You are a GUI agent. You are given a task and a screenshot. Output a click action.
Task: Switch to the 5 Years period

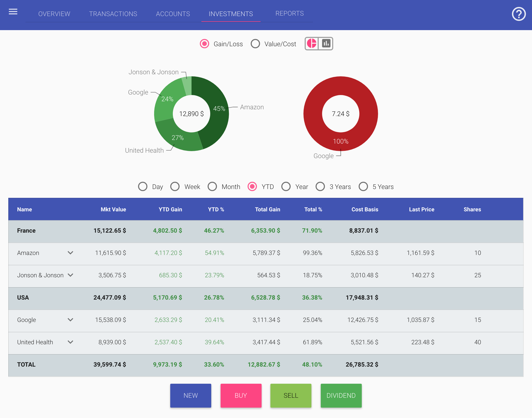363,186
